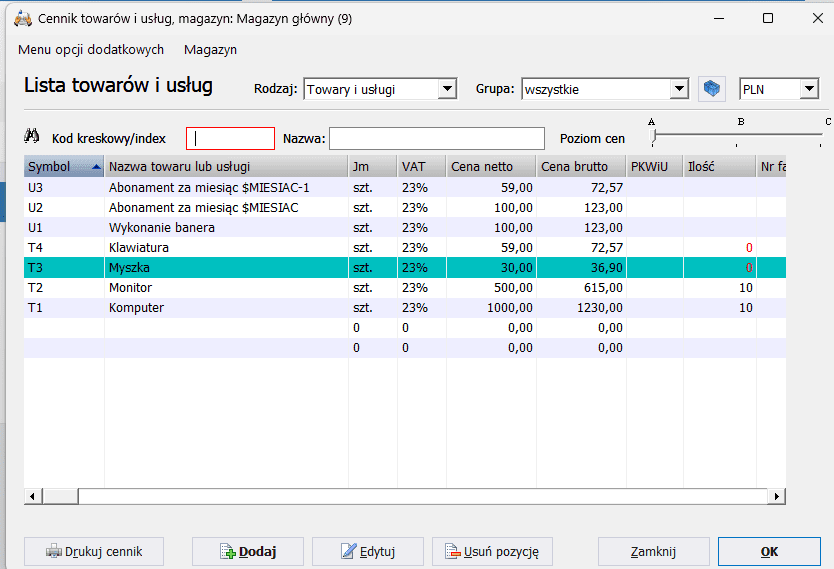This screenshot has width=834, height=569.
Task: Click into the Nazwa search field
Action: [436, 138]
